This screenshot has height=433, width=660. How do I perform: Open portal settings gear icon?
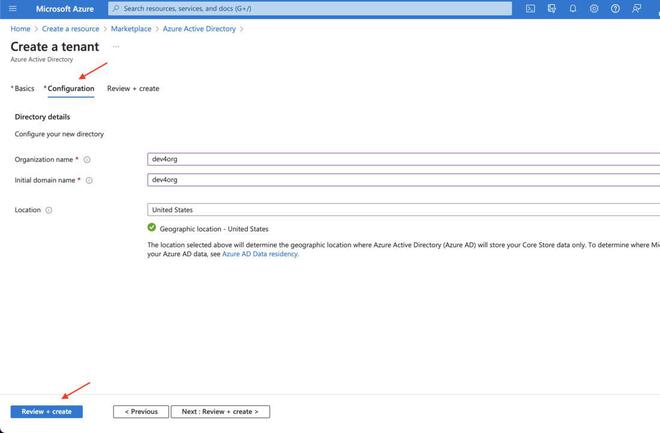click(594, 8)
